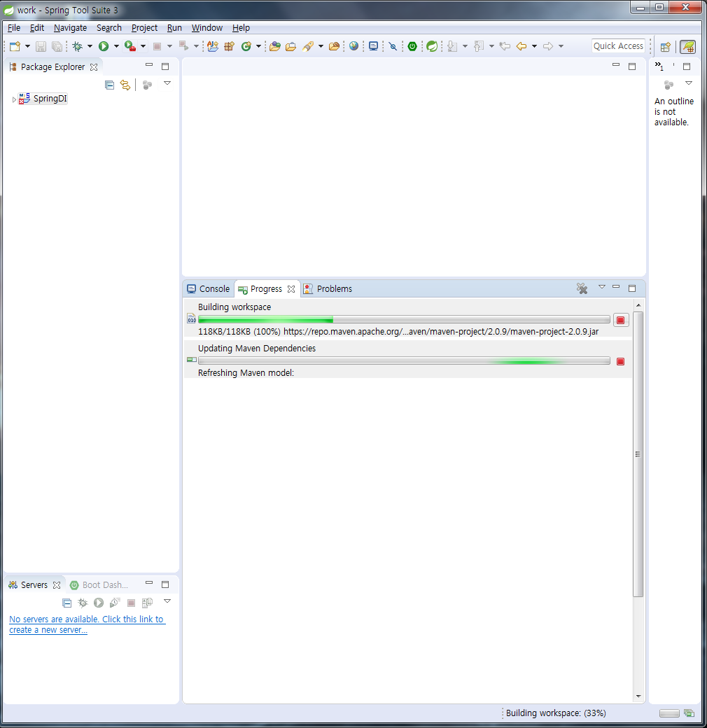Click the New Java Class icon

pyautogui.click(x=246, y=46)
